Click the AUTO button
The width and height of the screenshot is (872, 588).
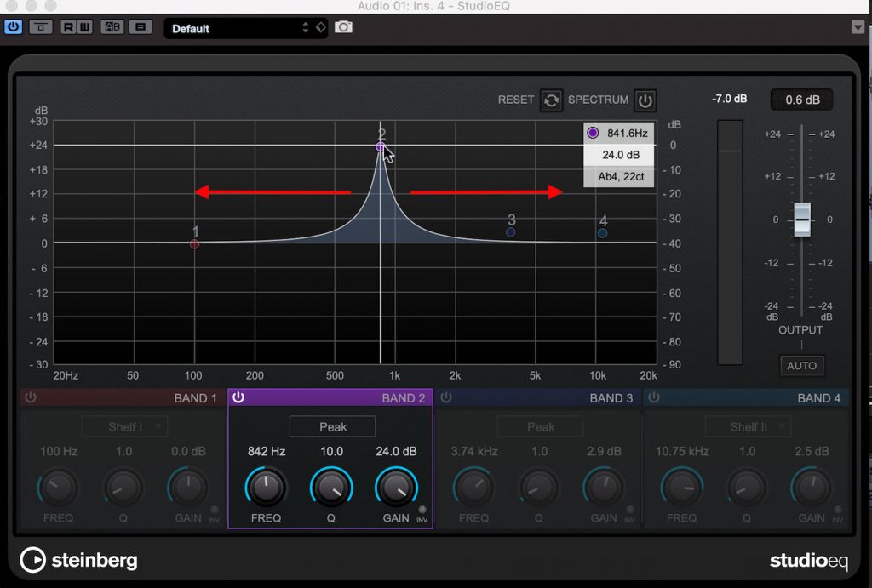tap(801, 365)
